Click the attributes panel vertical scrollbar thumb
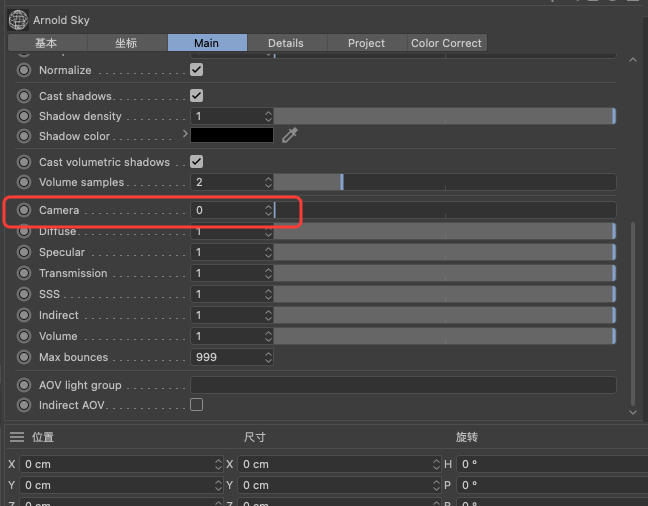 coord(633,314)
